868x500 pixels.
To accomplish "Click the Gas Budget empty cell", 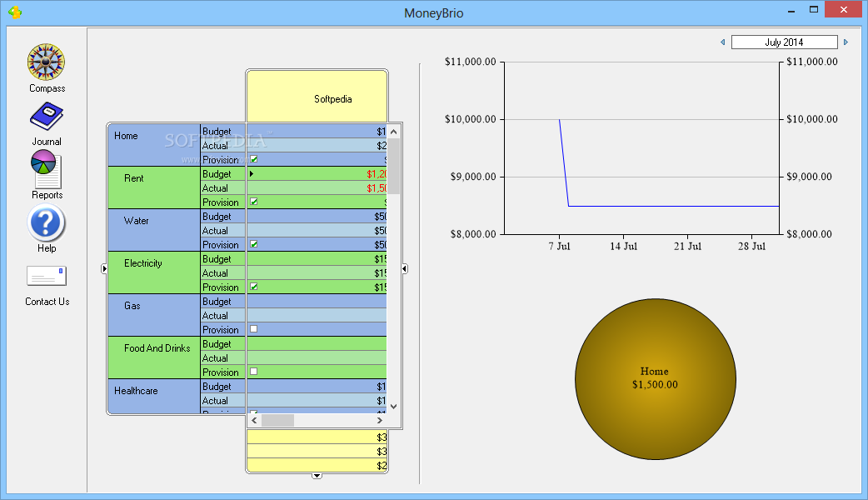I will pos(317,301).
